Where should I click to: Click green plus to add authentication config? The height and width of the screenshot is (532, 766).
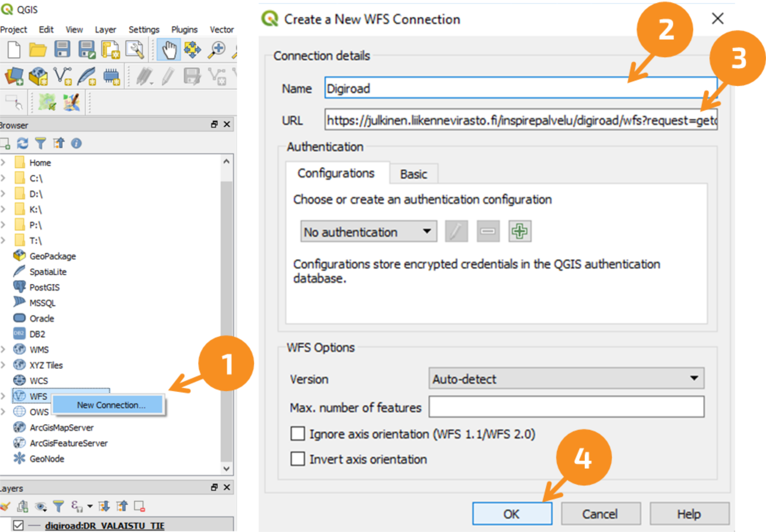coord(520,231)
